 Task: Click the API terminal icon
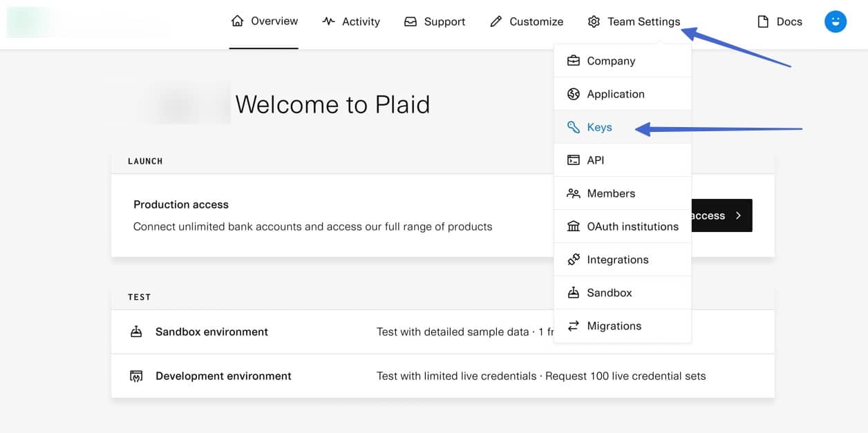click(574, 160)
